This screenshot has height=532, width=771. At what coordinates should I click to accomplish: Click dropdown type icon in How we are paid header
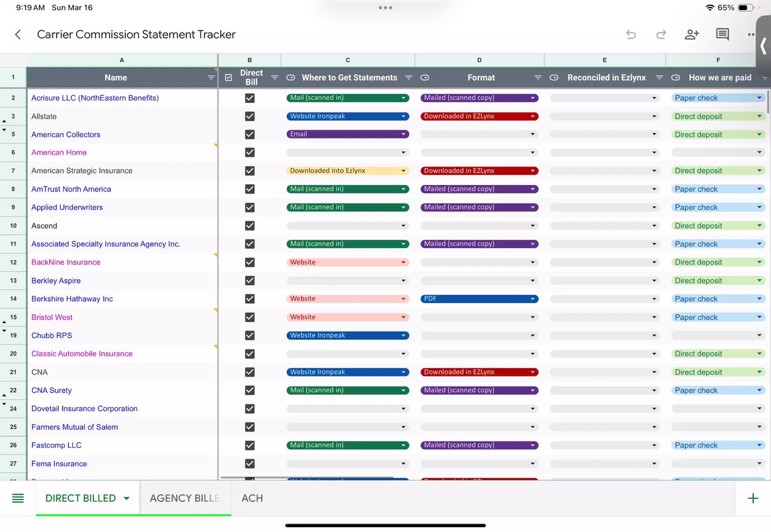click(676, 78)
